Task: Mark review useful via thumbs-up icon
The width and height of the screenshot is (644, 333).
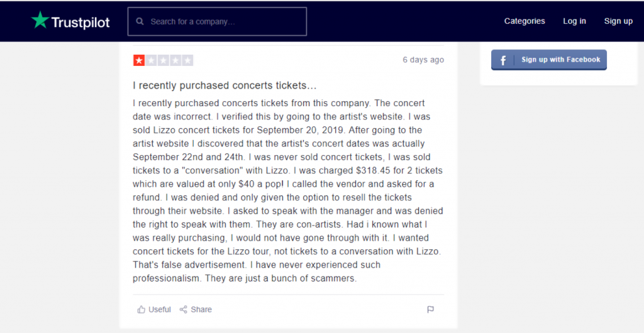Action: (x=142, y=310)
